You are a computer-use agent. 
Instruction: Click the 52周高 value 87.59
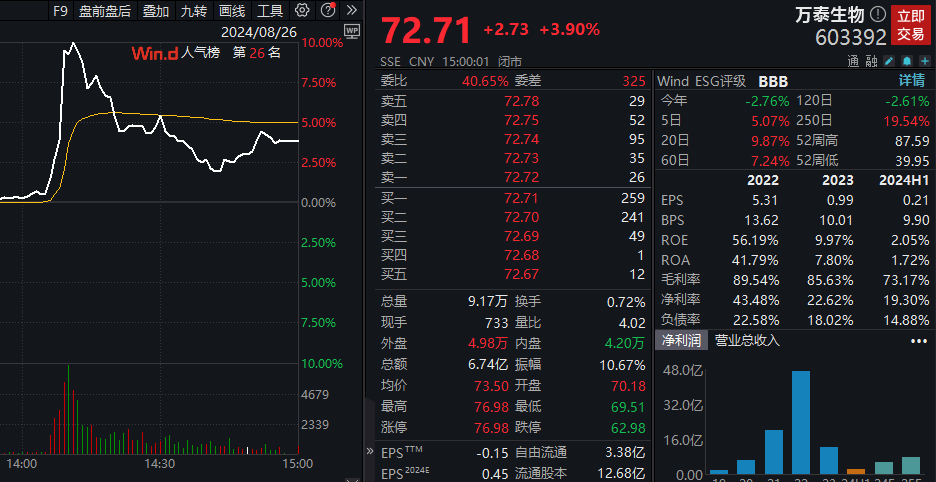913,141
